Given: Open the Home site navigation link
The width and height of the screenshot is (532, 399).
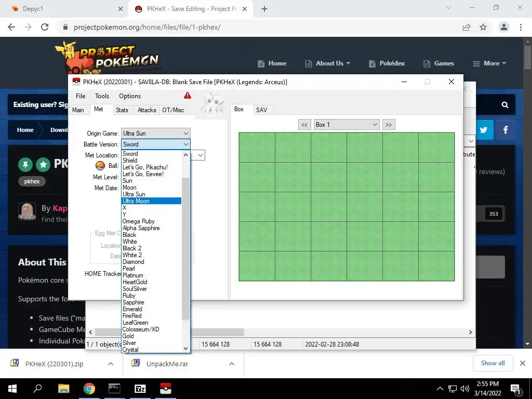Looking at the screenshot, I should pos(272,63).
